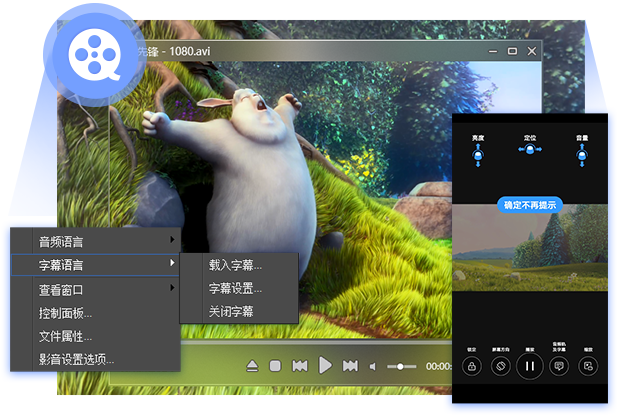Click the phone video preview thumbnail
618x415 pixels.
coord(530,248)
